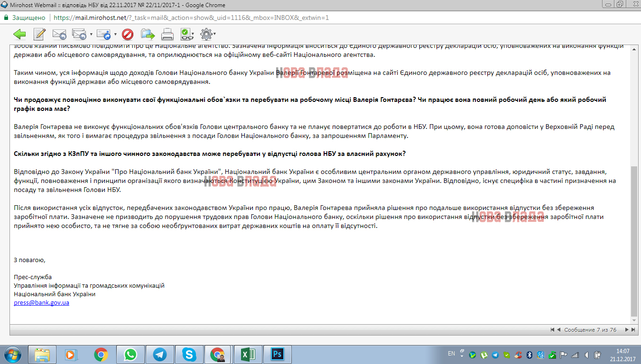
Task: Print this email with the printer icon
Action: click(x=167, y=34)
